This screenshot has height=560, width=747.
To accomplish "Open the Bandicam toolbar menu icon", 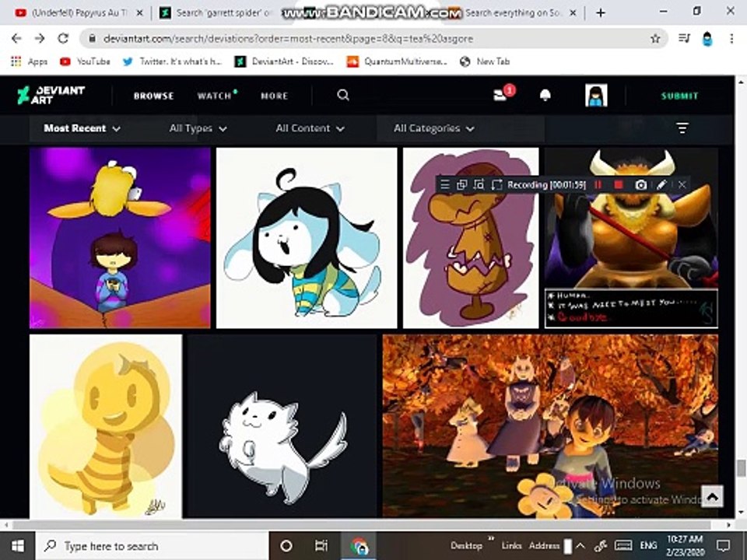I will pyautogui.click(x=444, y=185).
